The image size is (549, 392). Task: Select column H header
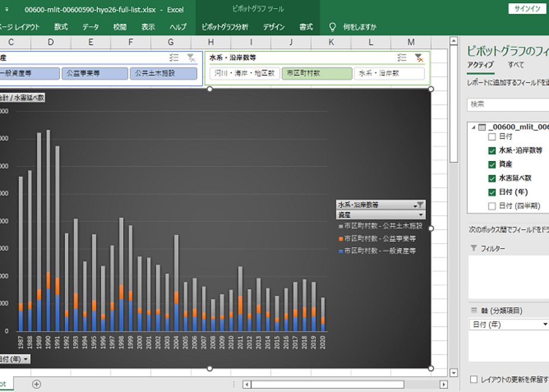point(211,42)
